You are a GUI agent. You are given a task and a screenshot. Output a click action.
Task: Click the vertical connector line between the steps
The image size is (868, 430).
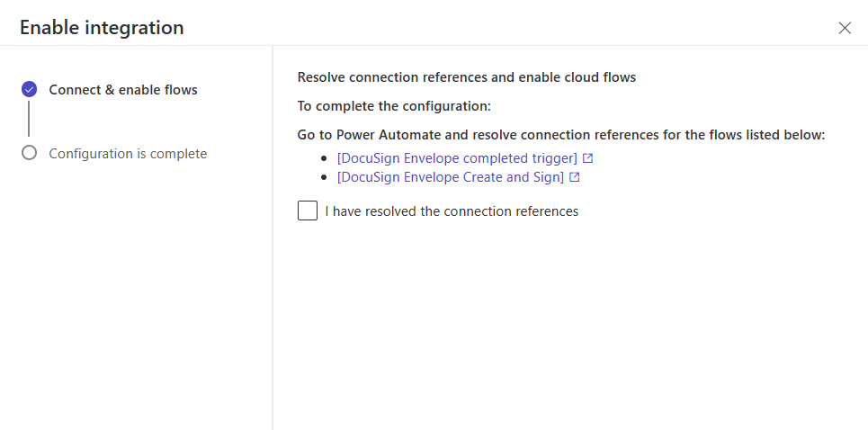[29, 119]
